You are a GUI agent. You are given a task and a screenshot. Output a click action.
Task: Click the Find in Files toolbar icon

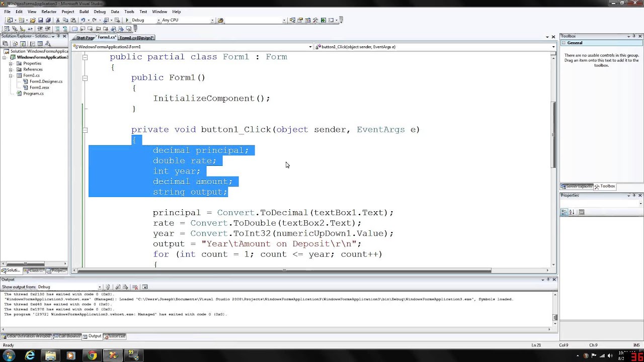220,20
